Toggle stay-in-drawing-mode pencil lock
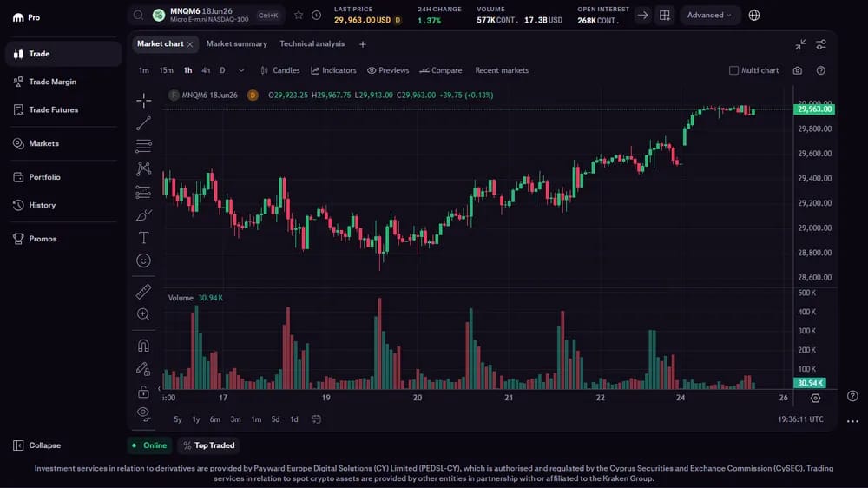The image size is (868, 488). [143, 368]
